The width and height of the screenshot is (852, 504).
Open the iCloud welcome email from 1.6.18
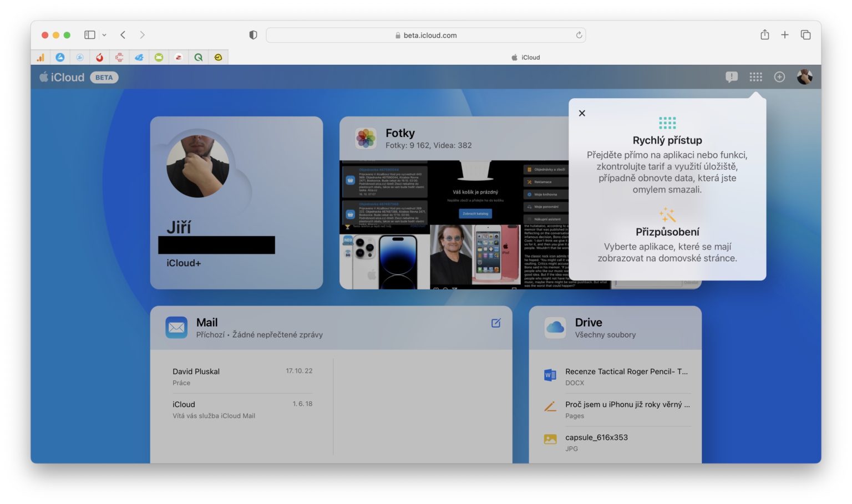(242, 410)
